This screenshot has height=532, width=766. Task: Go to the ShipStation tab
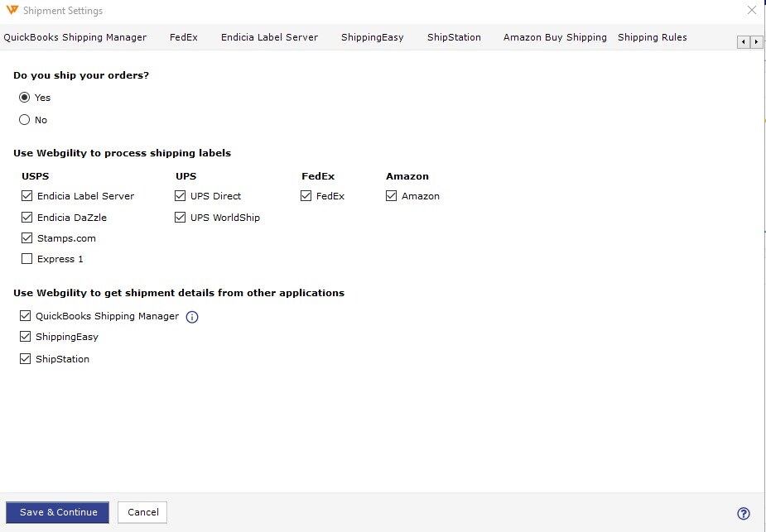454,37
